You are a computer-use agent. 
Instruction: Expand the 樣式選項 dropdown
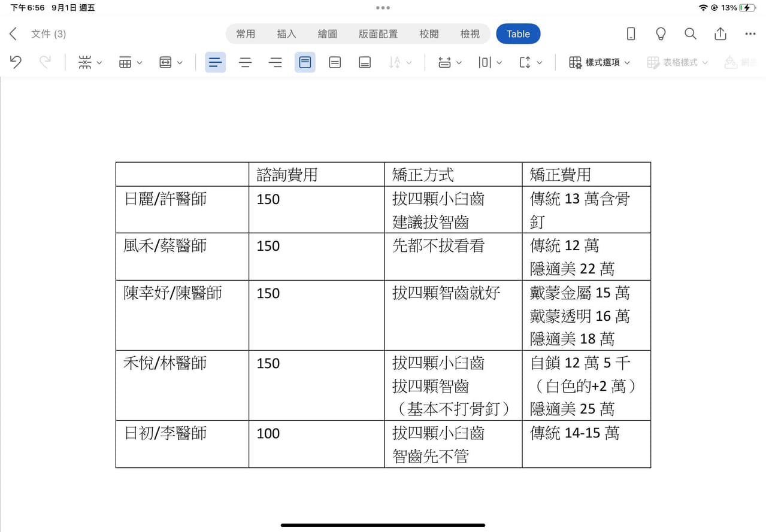click(600, 62)
